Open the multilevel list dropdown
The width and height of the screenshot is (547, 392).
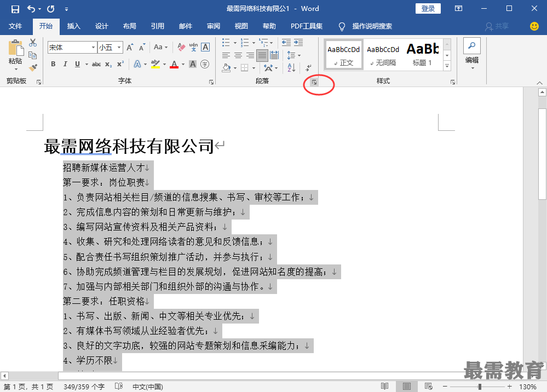[272, 43]
